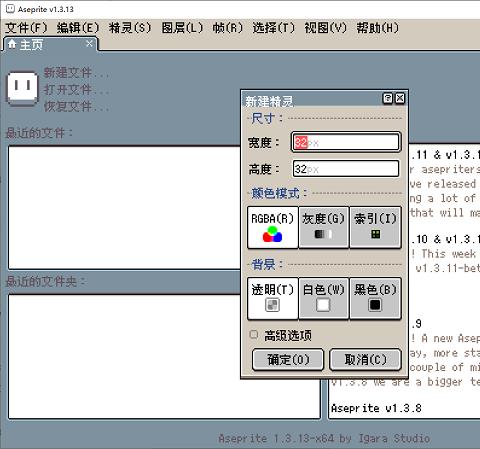Image resolution: width=480 pixels, height=449 pixels.
Task: Open the 帮助(H) menu
Action: tap(378, 28)
